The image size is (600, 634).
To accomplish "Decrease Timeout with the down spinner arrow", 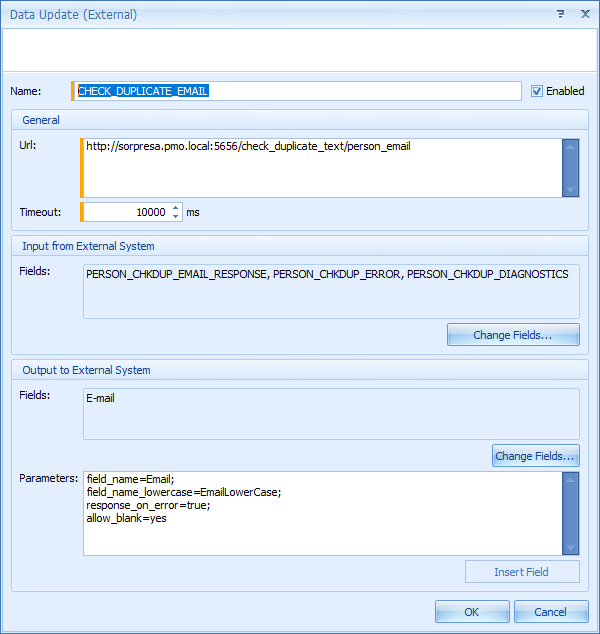I will (176, 217).
